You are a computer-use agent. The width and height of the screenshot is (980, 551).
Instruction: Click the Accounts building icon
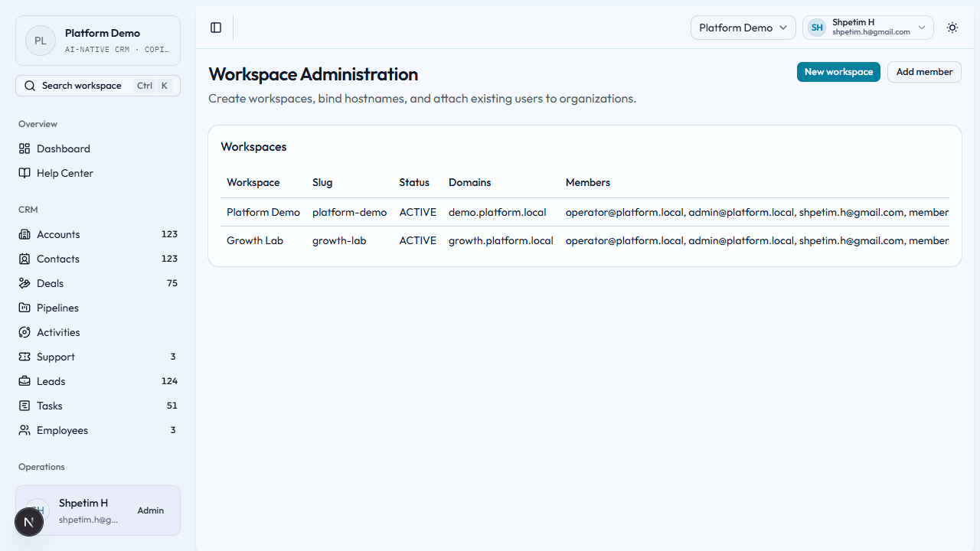(24, 234)
